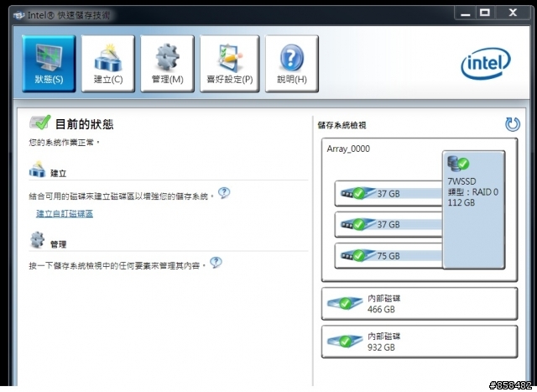Select the 7WSSD RAID 0 volume
The width and height of the screenshot is (537, 392).
pos(473,209)
